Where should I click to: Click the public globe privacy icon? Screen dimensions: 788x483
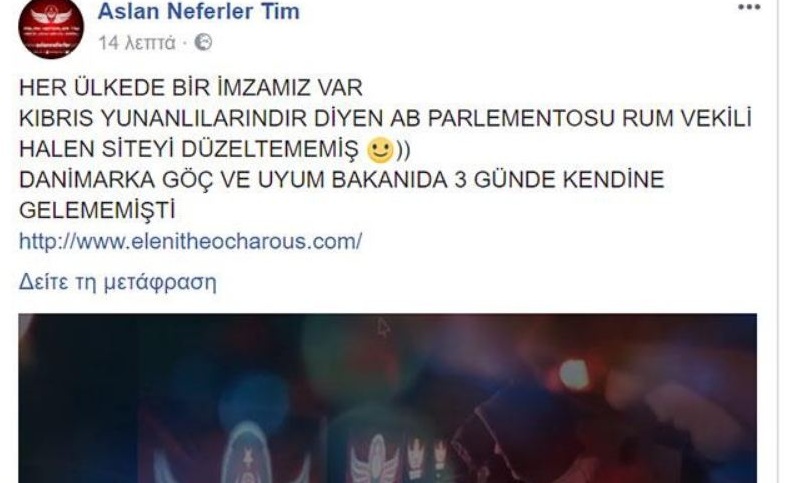tap(203, 43)
